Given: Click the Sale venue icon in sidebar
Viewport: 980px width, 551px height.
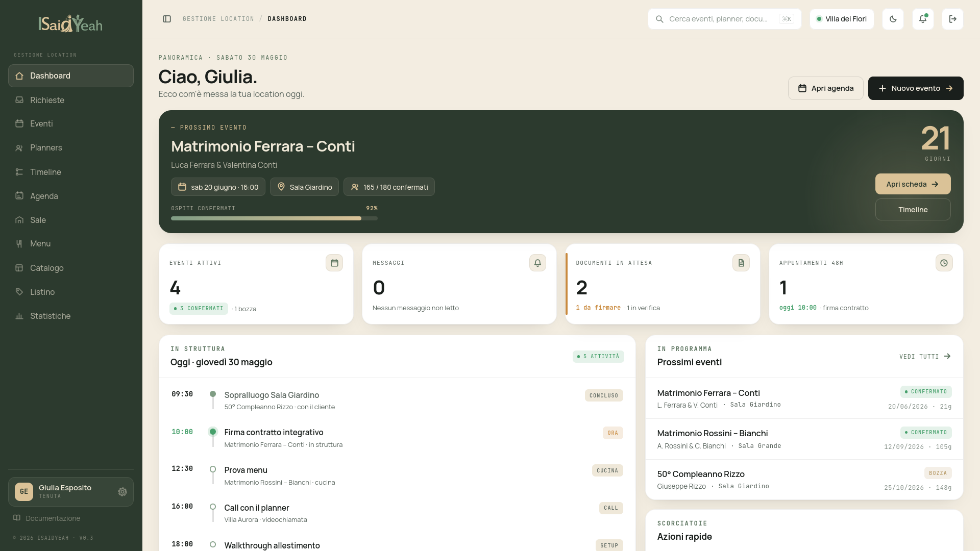Looking at the screenshot, I should click(19, 220).
